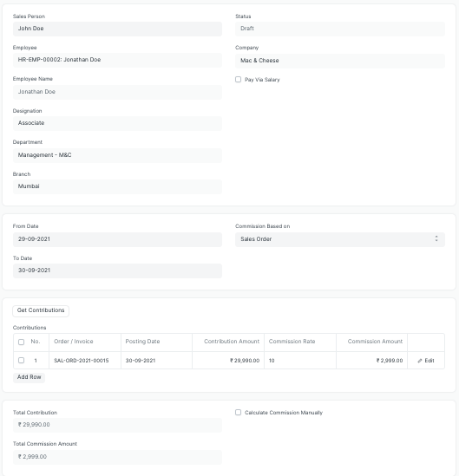Click the Employee field HR-EMP-00002
Screen dimensions: 459x476
117,60
